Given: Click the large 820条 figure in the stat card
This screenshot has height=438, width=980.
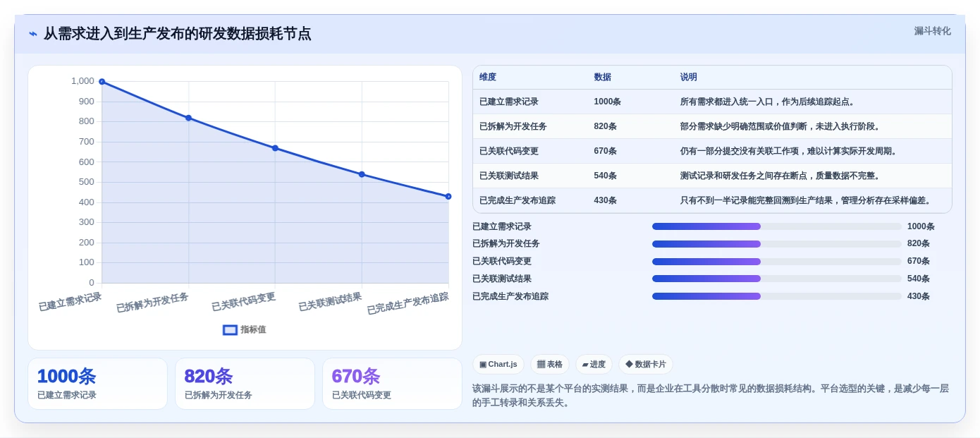Looking at the screenshot, I should 209,377.
